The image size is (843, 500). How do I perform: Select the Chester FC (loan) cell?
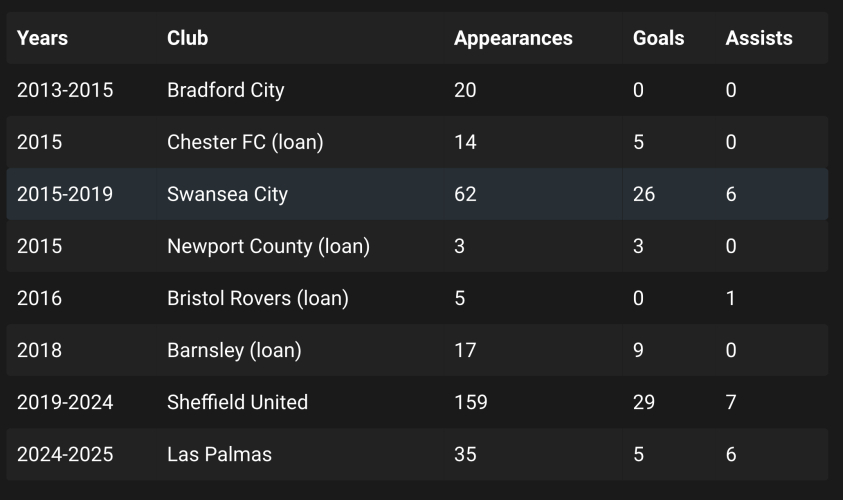point(245,142)
